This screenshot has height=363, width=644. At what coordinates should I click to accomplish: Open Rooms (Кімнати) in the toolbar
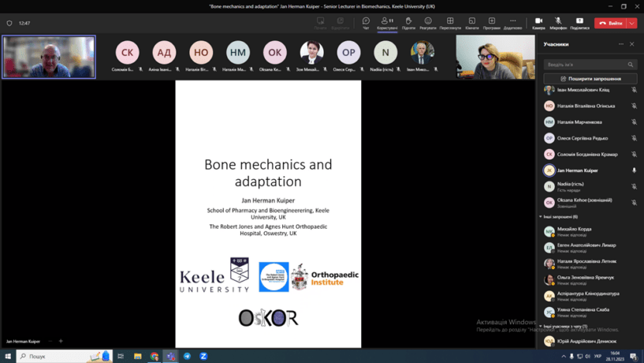coord(471,23)
